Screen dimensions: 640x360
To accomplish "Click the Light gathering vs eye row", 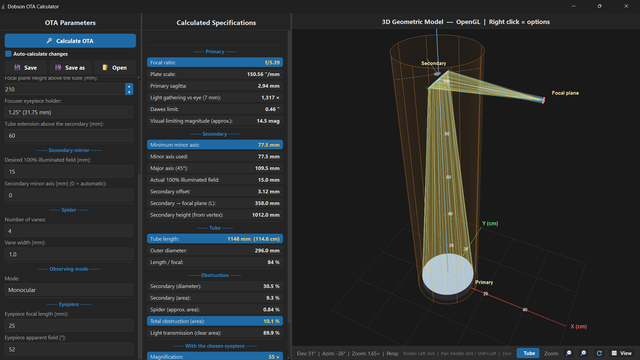I will click(x=215, y=98).
